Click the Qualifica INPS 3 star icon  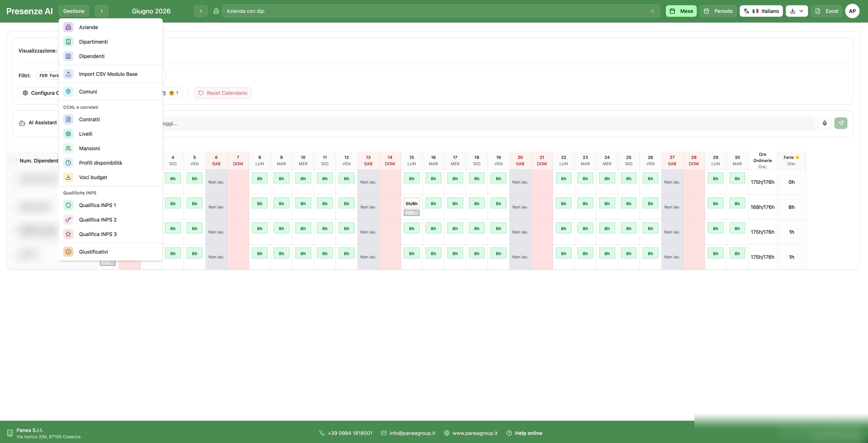click(68, 234)
